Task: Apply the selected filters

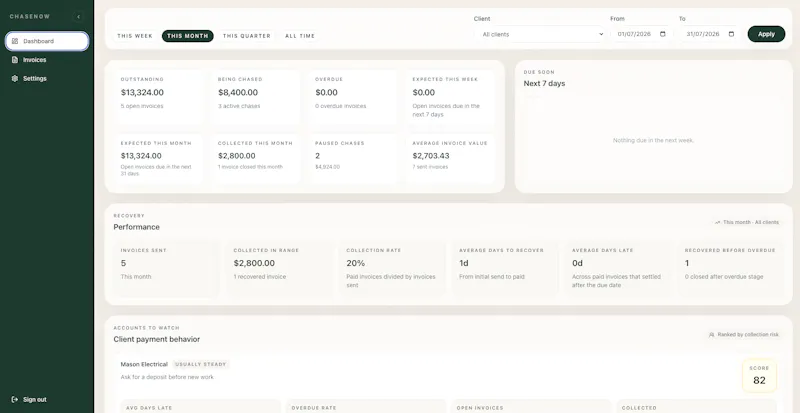Action: [x=766, y=34]
